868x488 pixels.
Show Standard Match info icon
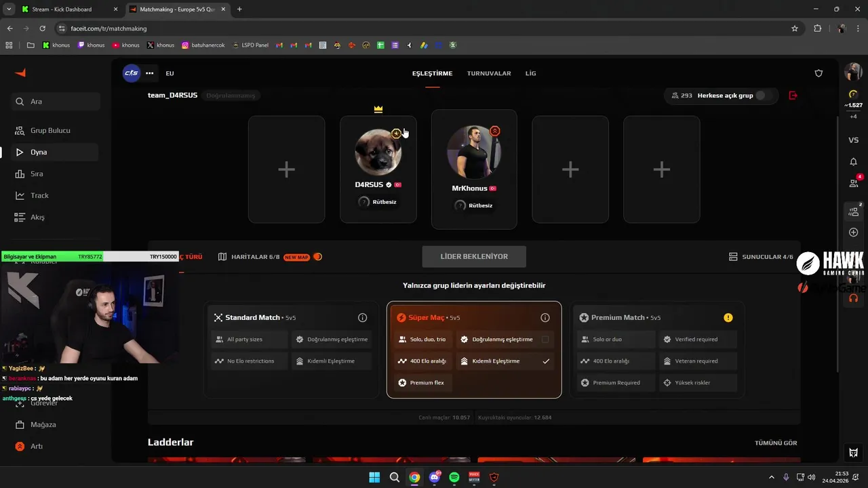tap(362, 318)
